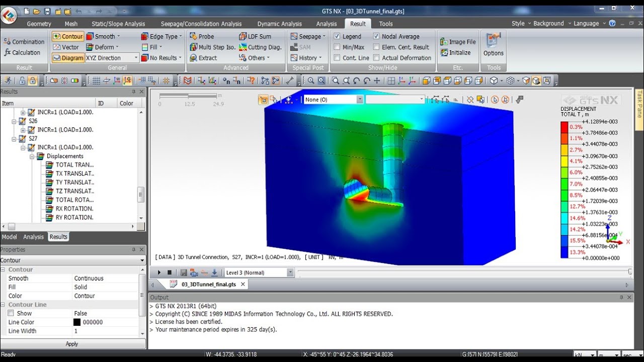Switch to the Analysis panel tab
The image size is (644, 362).
[x=34, y=237]
